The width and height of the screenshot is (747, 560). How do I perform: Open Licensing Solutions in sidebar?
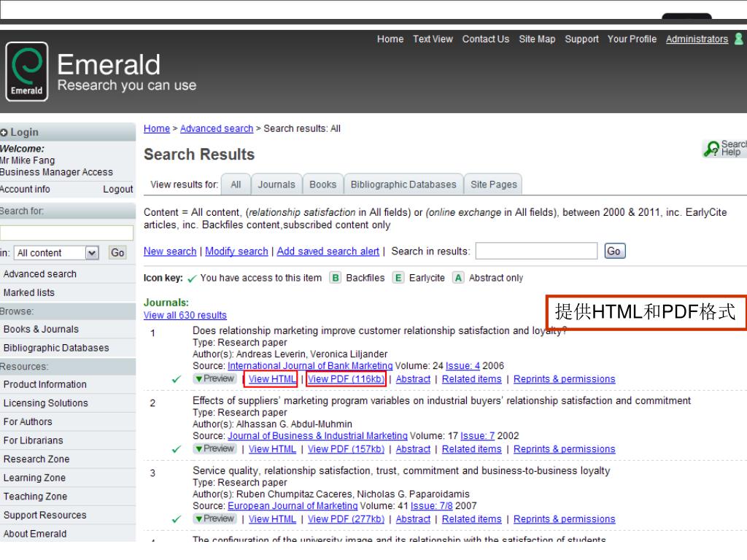click(x=46, y=402)
